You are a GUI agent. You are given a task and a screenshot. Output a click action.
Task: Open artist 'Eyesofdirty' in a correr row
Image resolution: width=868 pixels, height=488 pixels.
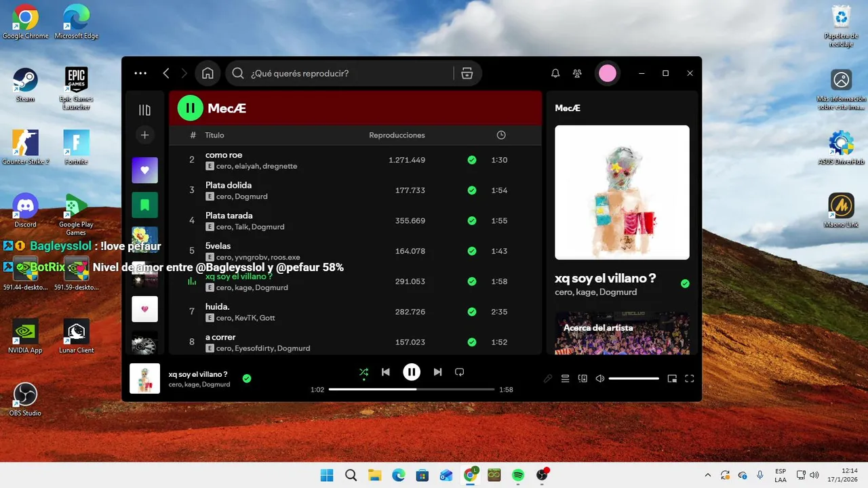pos(254,348)
